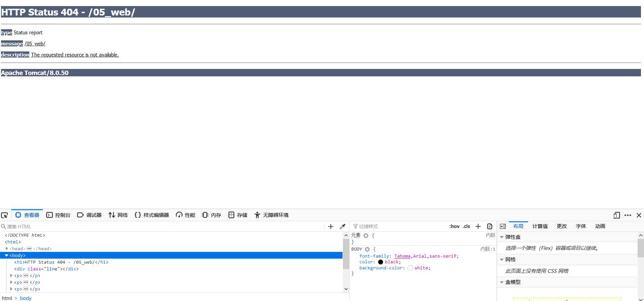Screen dimensions: 644x301
Task: Click the Tahoma font-family value
Action: click(402, 256)
